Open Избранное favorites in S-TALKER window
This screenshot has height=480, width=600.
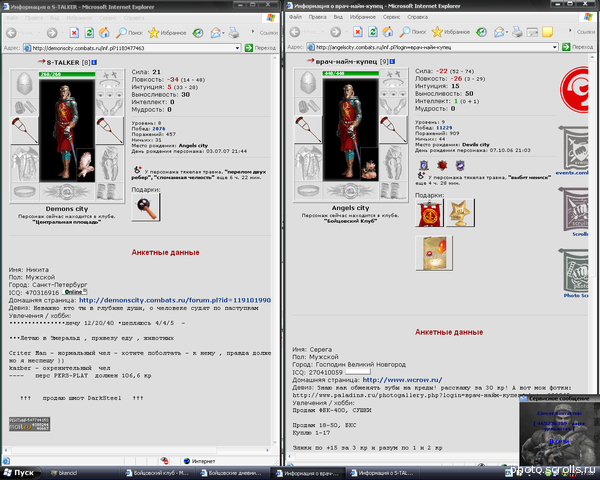pos(167,33)
